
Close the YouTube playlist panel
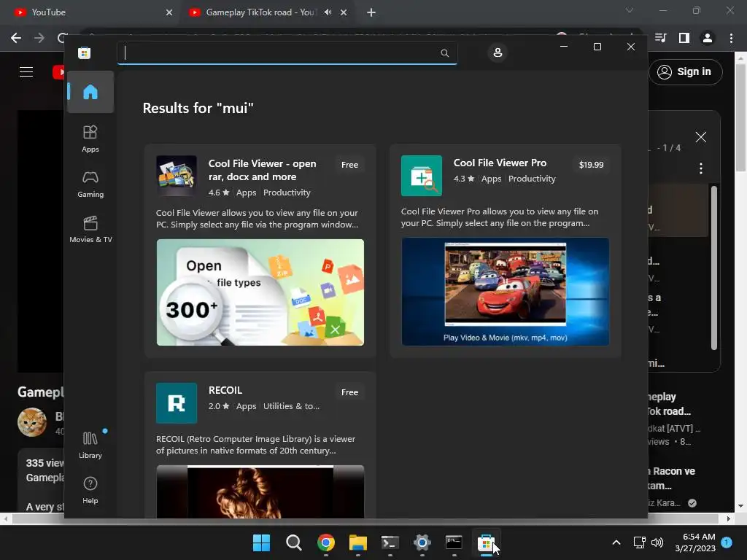tap(701, 137)
